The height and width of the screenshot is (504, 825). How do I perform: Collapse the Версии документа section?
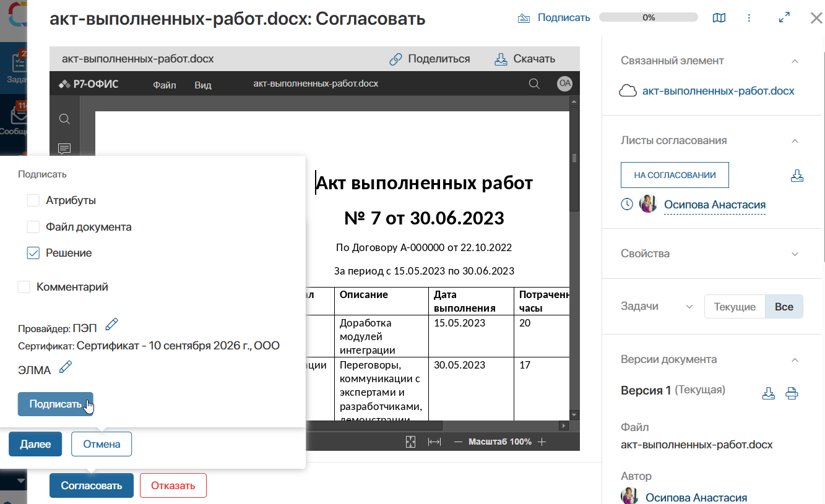(795, 359)
